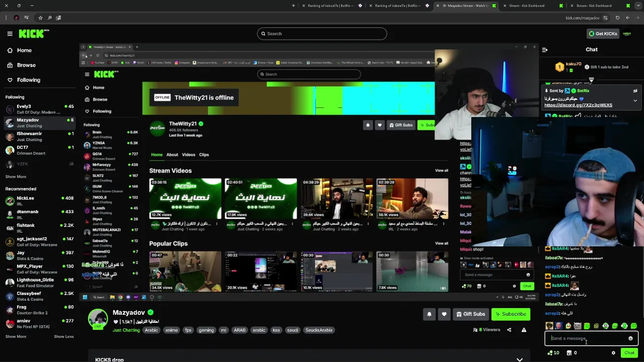The width and height of the screenshot is (644, 362).
Task: Open the Just Chatting category link
Action: (126, 330)
